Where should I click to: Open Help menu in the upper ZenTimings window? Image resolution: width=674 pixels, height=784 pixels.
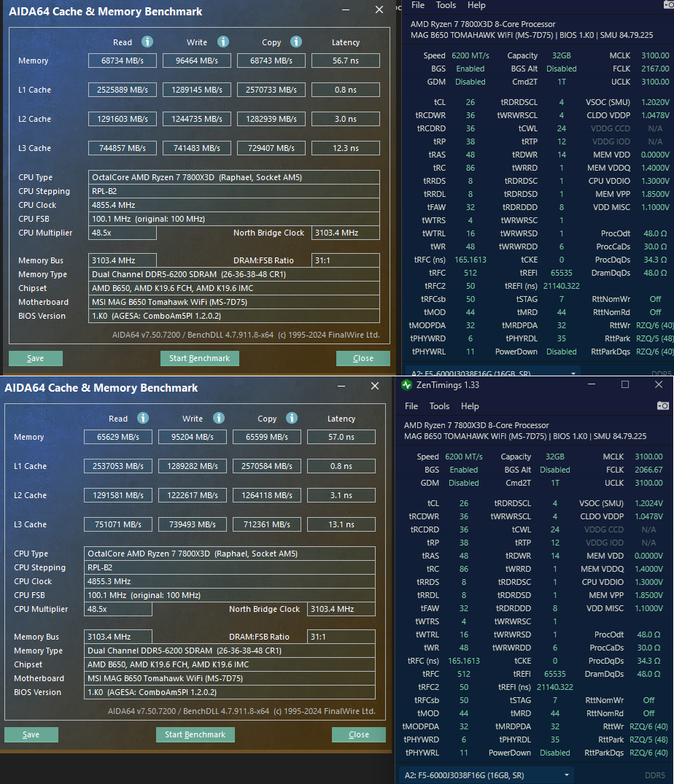476,5
